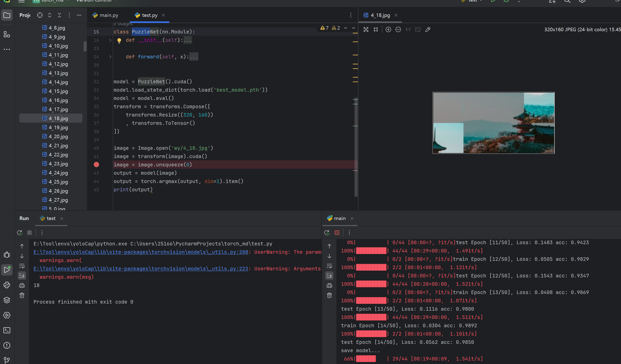
Task: Hide the Project panel
Action: coord(79,15)
